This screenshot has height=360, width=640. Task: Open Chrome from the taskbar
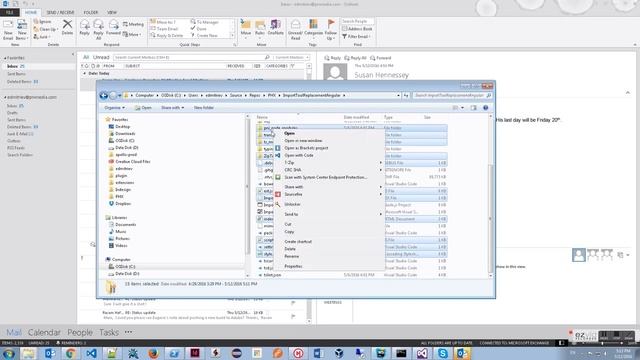pyautogui.click(x=71, y=353)
